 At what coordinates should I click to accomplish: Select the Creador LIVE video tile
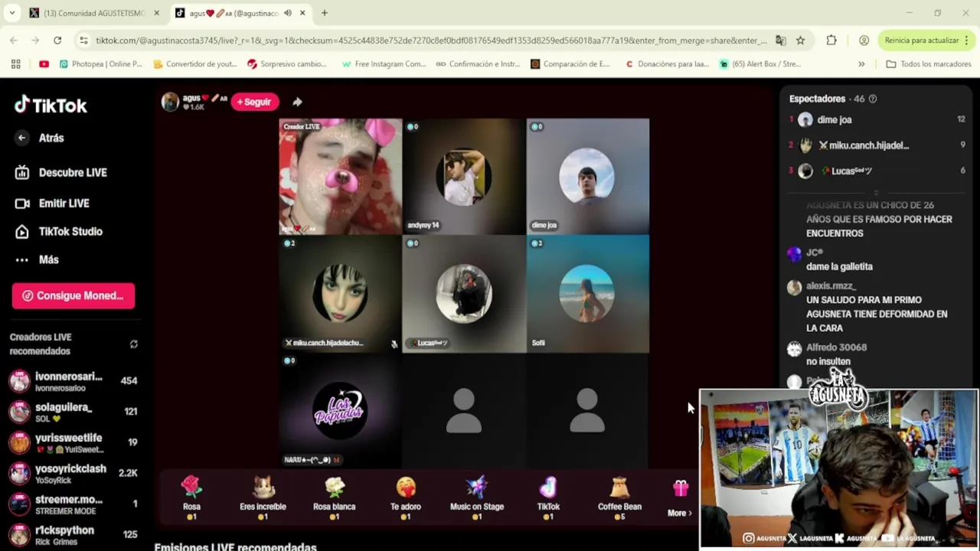340,176
